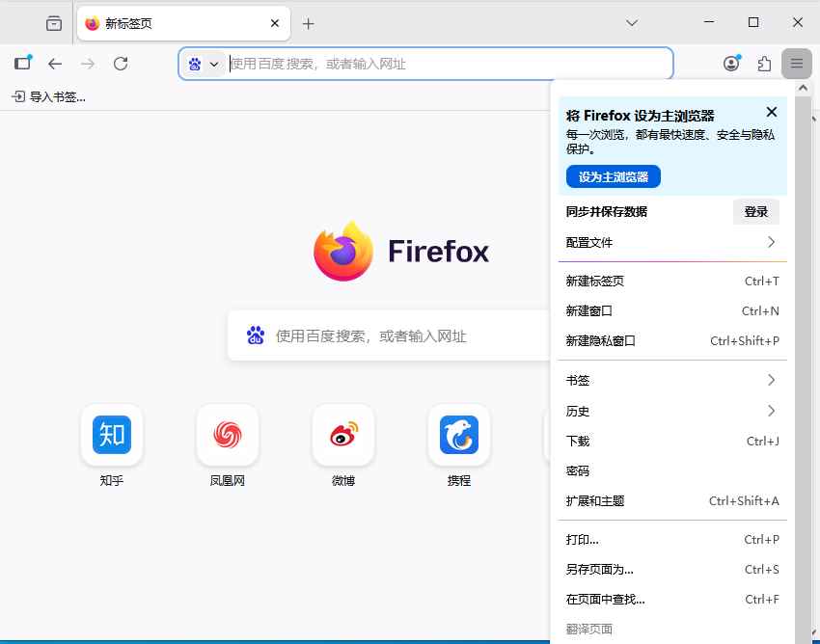List all tabs via chevron dropdown
The height and width of the screenshot is (644, 820).
pos(632,23)
